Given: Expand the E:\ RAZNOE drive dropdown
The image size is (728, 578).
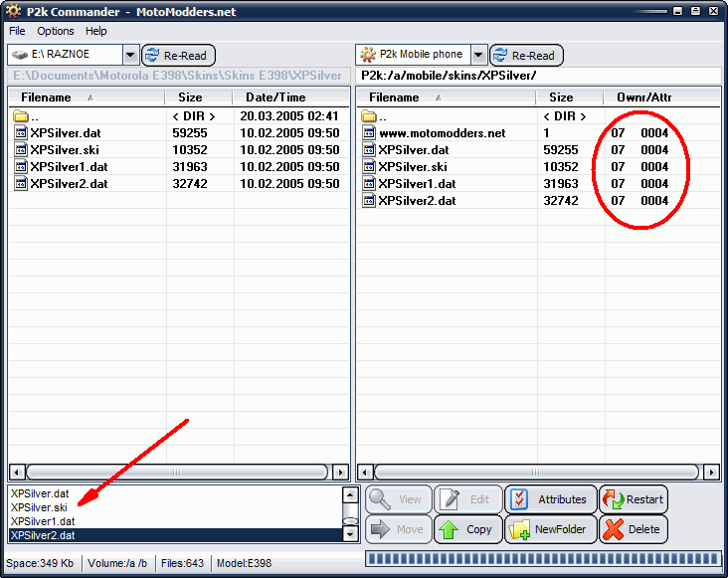Looking at the screenshot, I should tap(130, 56).
